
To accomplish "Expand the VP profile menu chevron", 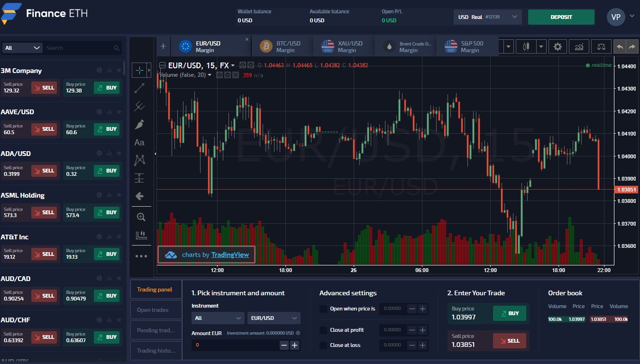I will (632, 16).
